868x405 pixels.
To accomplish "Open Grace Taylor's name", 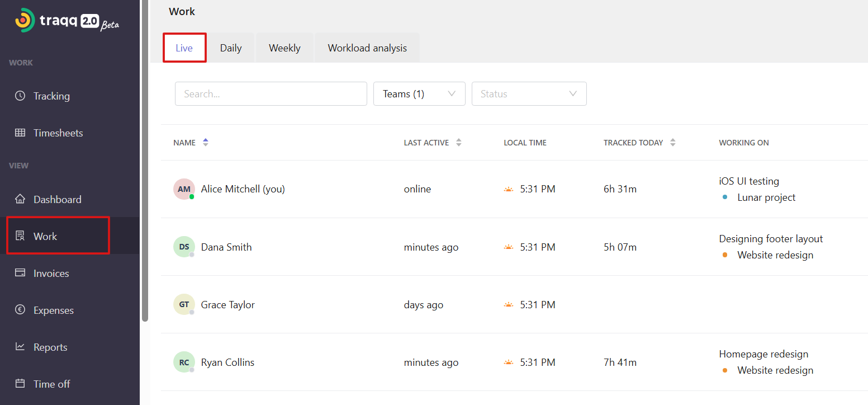I will 228,304.
